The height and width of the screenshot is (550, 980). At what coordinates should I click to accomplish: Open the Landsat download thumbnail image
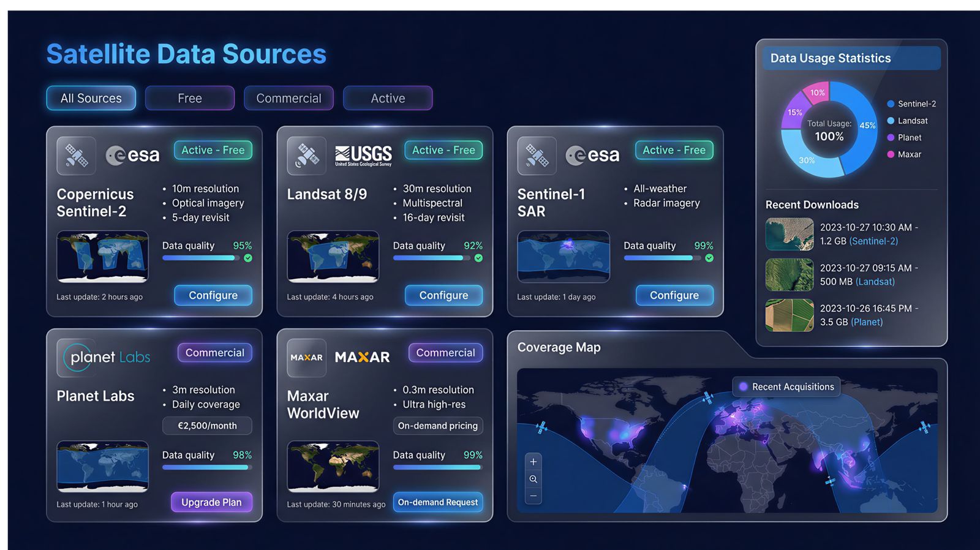pos(790,275)
